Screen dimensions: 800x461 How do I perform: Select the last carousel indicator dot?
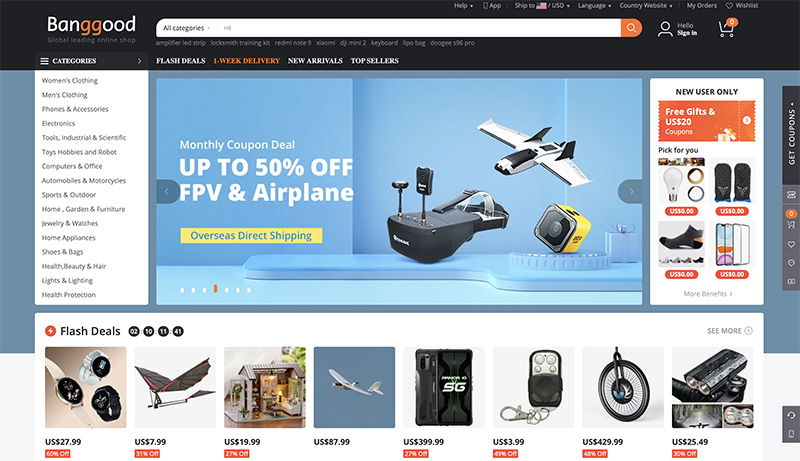click(249, 290)
